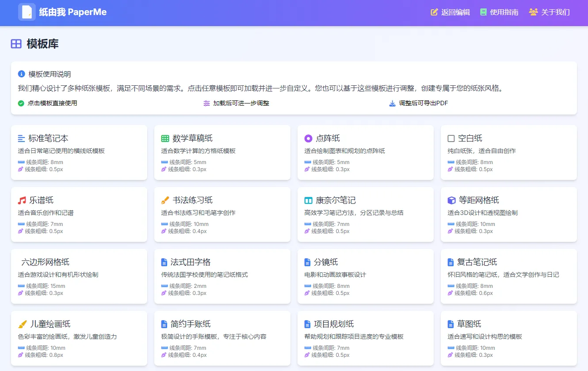
Task: Click the green grid icon on 数学草稿纸
Action: pos(165,138)
